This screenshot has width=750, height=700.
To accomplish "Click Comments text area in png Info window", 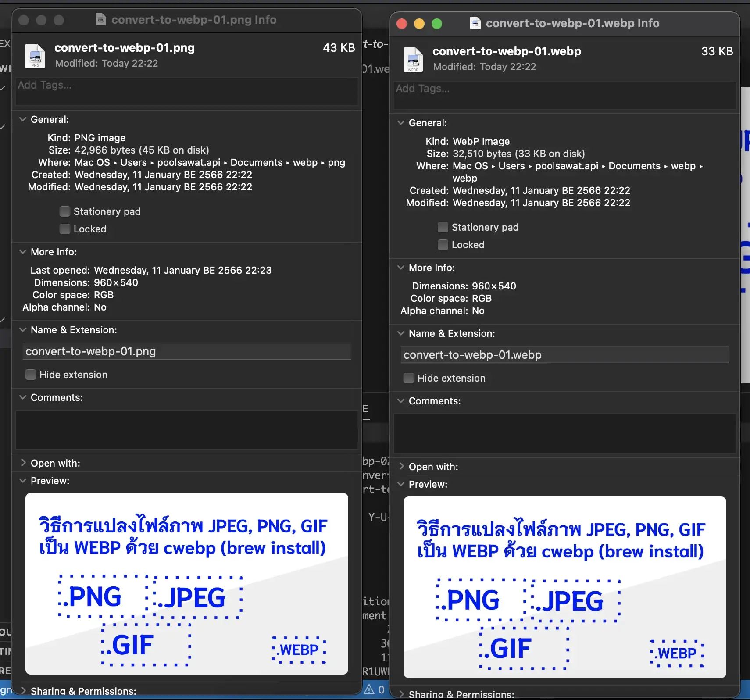I will [x=187, y=430].
